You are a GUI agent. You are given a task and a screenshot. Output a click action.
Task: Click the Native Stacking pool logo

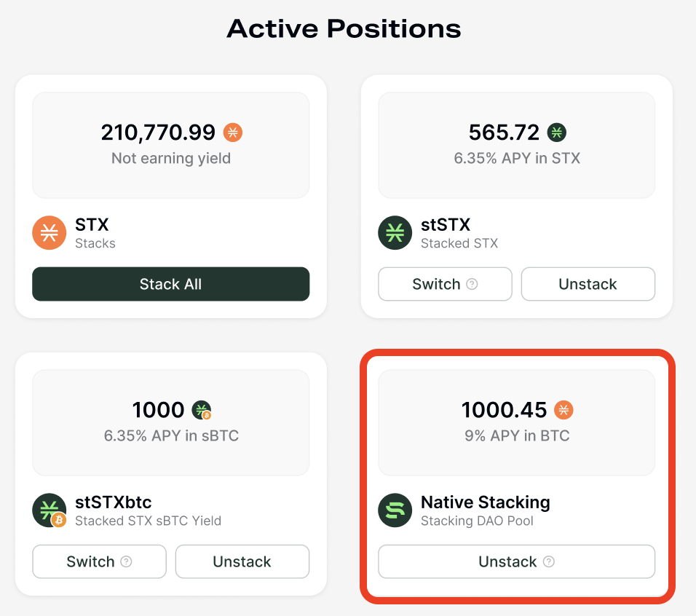395,510
